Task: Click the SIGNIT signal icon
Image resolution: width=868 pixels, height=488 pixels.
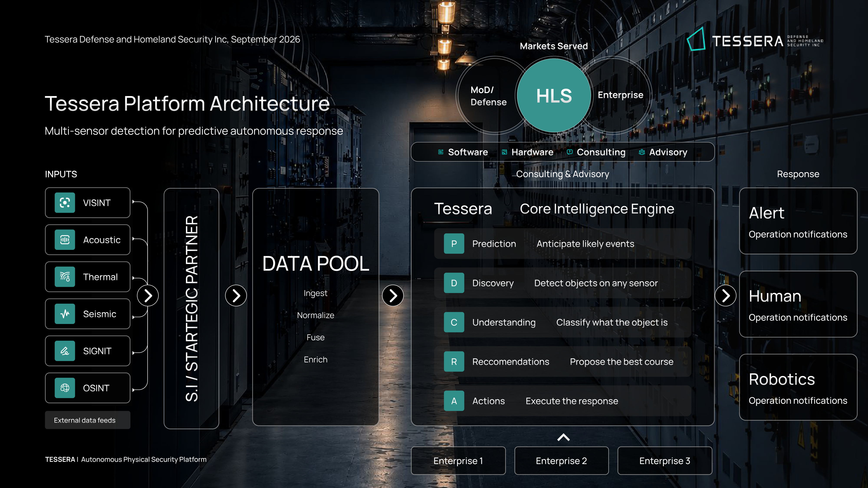Action: [65, 351]
